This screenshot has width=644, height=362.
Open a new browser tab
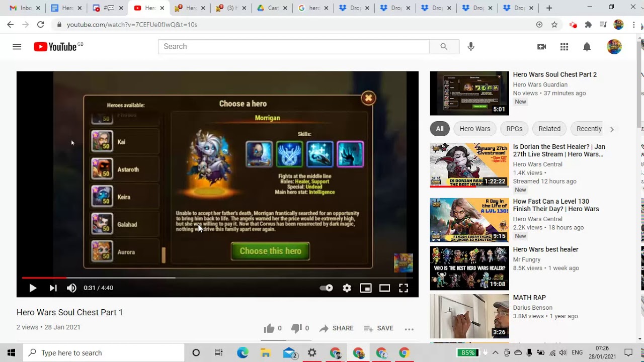coord(549,8)
